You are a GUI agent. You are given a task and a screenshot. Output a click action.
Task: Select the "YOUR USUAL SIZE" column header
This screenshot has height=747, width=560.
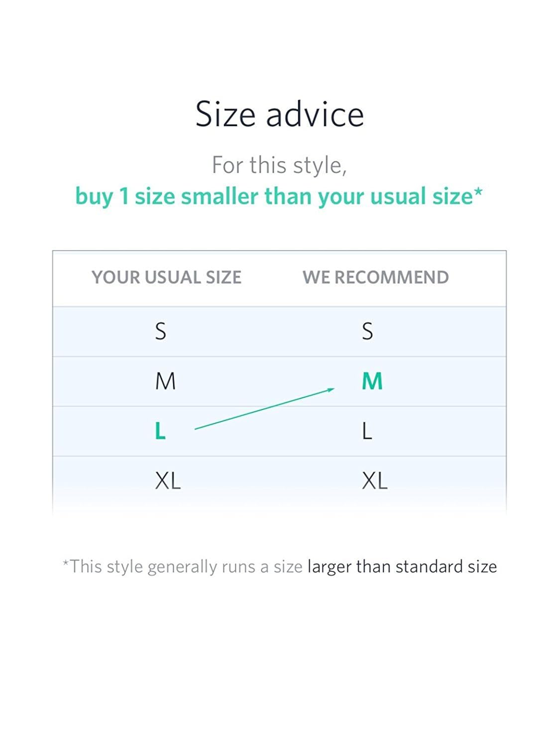point(166,277)
